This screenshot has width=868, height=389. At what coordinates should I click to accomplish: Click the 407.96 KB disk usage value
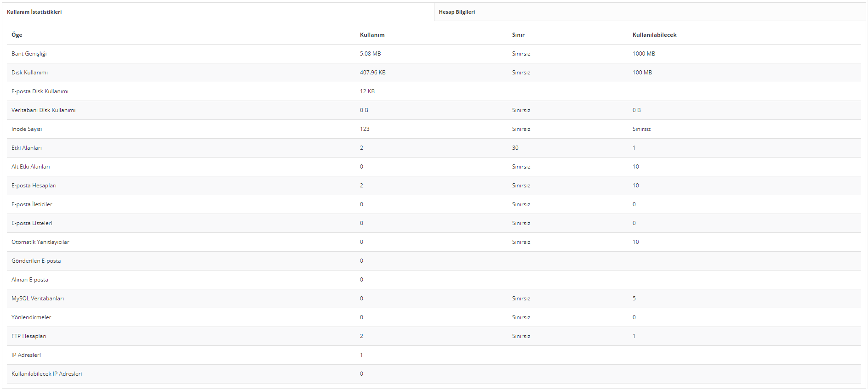pyautogui.click(x=372, y=73)
